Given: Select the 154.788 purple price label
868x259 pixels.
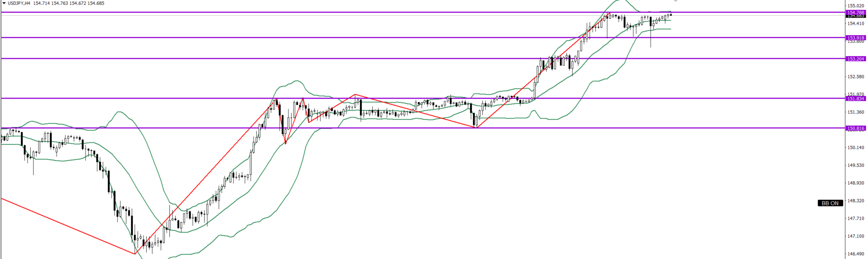Looking at the screenshot, I should click(856, 12).
